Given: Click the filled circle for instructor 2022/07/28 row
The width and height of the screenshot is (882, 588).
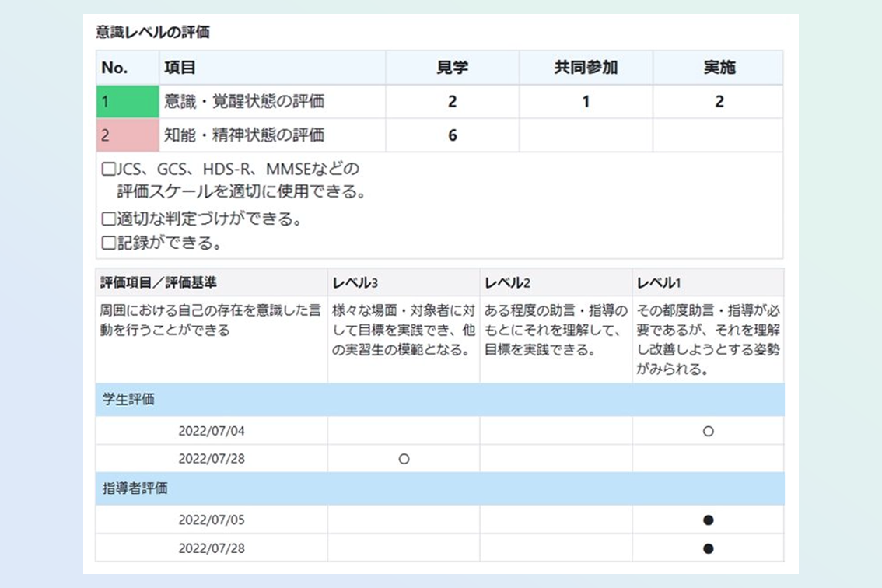Looking at the screenshot, I should click(708, 548).
